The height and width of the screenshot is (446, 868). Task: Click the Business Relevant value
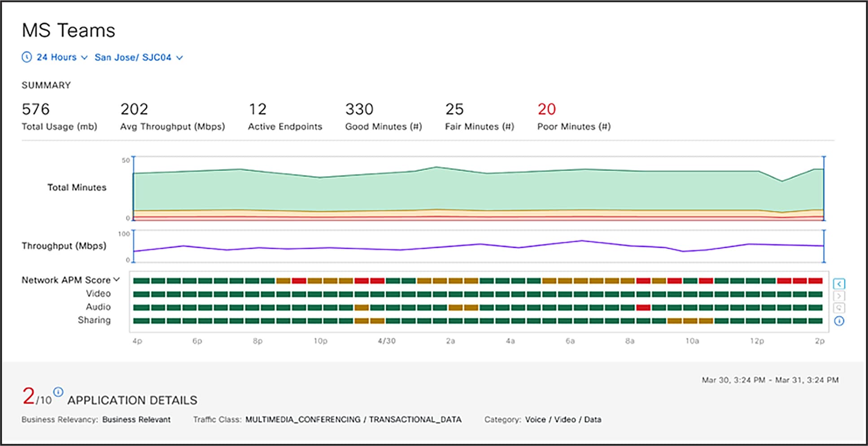[136, 420]
